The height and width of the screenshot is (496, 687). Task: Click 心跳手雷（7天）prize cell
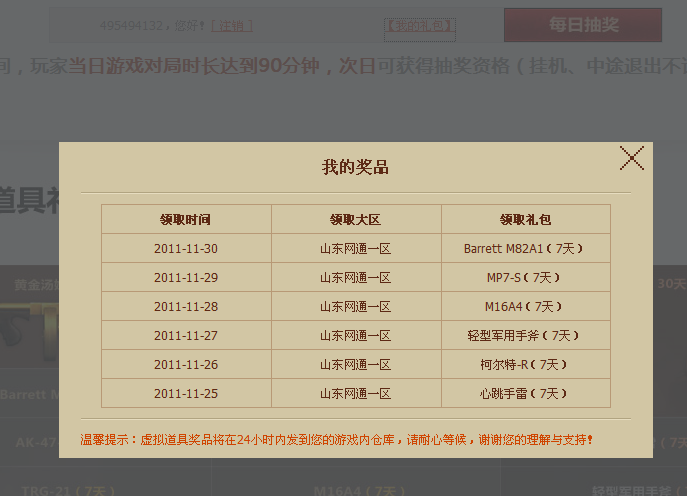(x=524, y=393)
